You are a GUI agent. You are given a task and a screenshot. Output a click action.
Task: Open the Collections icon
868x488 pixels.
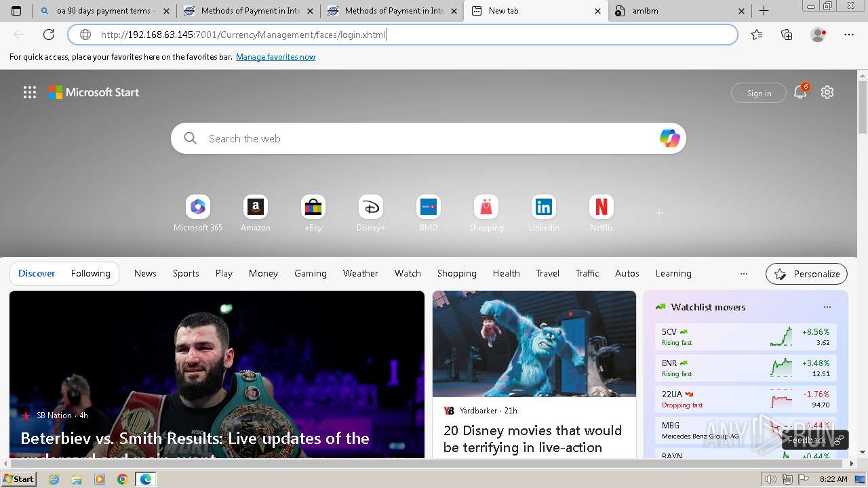tap(787, 35)
